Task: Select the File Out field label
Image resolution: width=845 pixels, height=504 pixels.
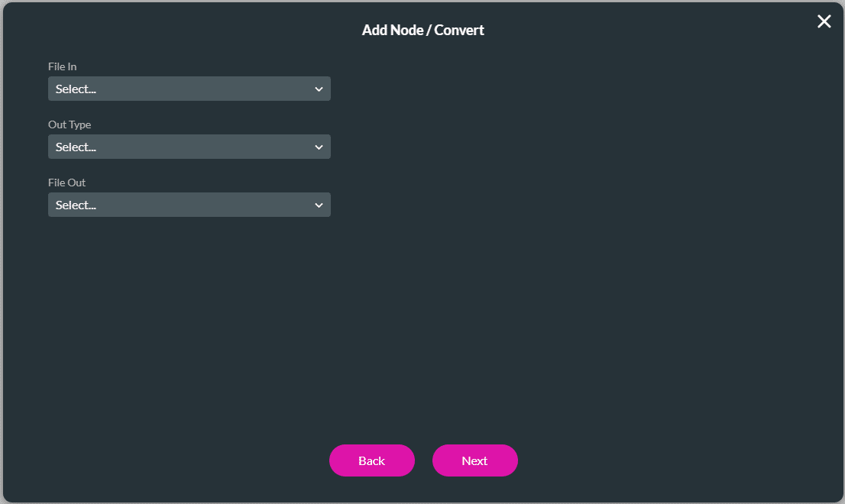Action: point(66,183)
